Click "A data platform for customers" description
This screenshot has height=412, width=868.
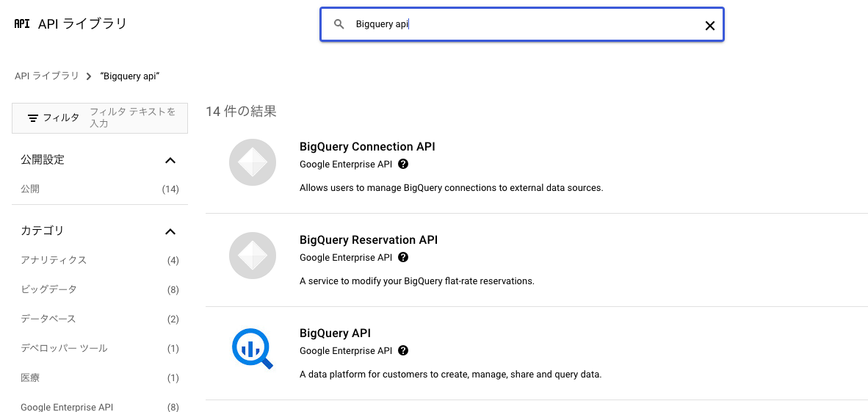(451, 374)
